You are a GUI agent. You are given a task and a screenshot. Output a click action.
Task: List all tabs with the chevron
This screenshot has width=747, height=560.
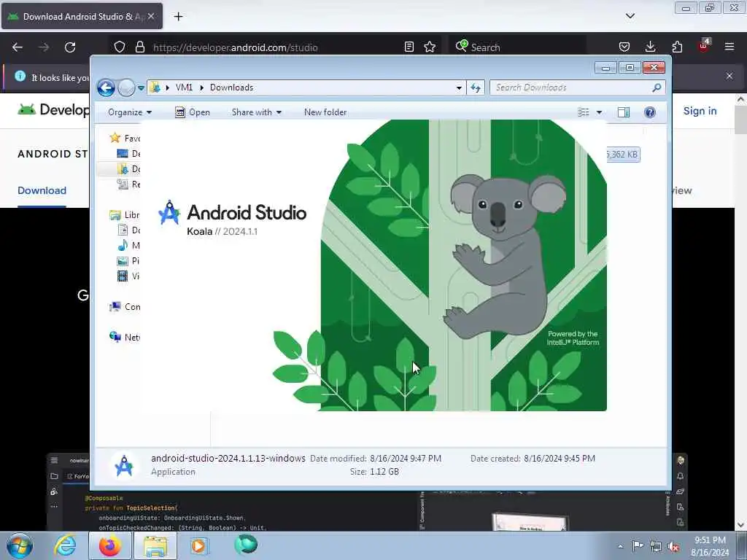[x=630, y=16]
